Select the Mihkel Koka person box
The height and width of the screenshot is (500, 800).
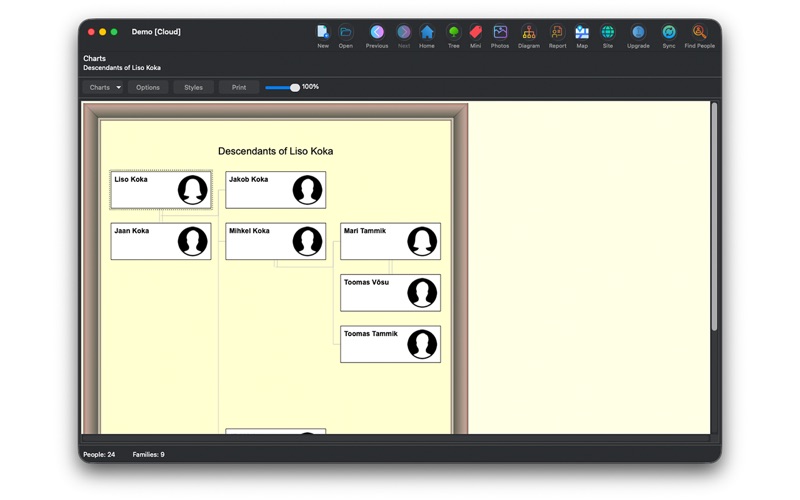coord(276,241)
